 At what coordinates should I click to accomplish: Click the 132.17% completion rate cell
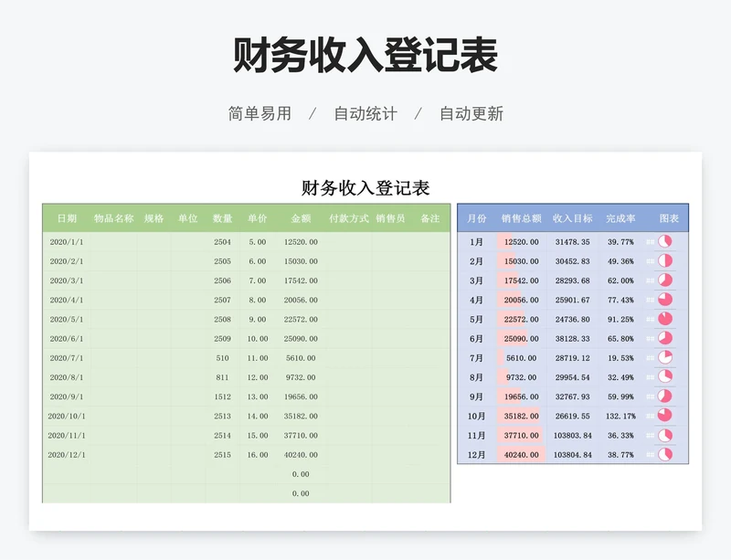620,416
